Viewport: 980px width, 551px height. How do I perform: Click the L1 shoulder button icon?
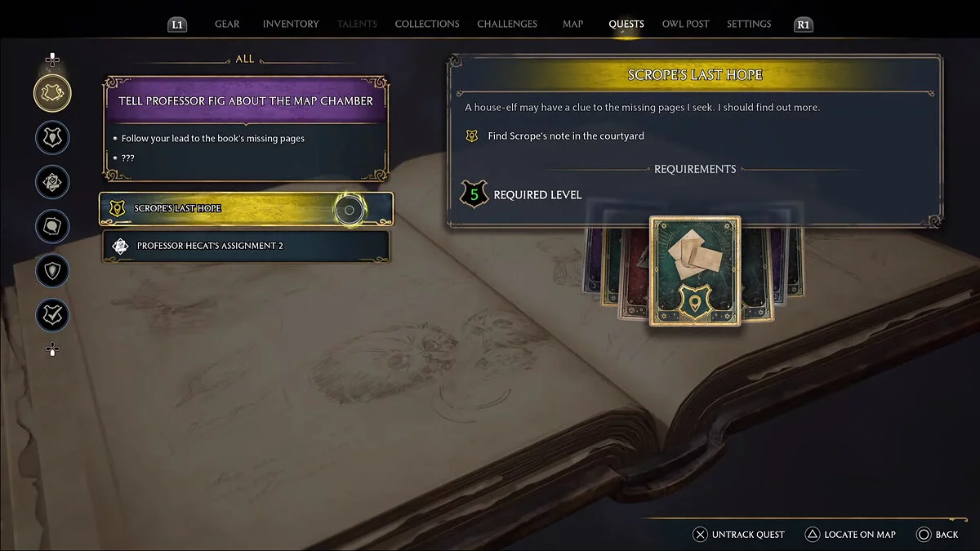(177, 24)
